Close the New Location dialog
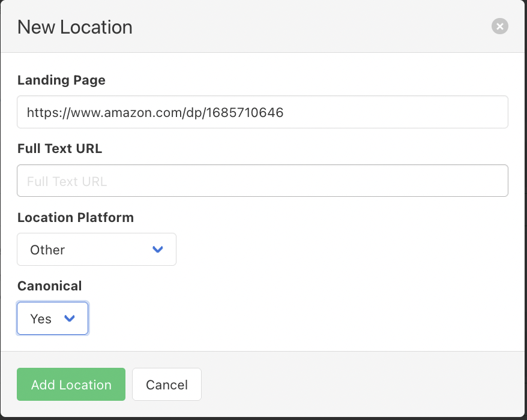 (x=499, y=26)
